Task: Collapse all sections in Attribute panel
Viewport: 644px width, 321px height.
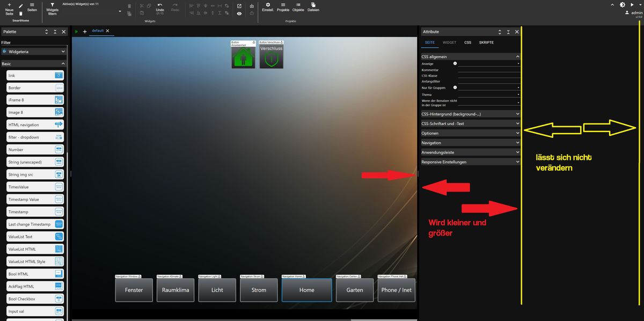Action: [x=508, y=32]
